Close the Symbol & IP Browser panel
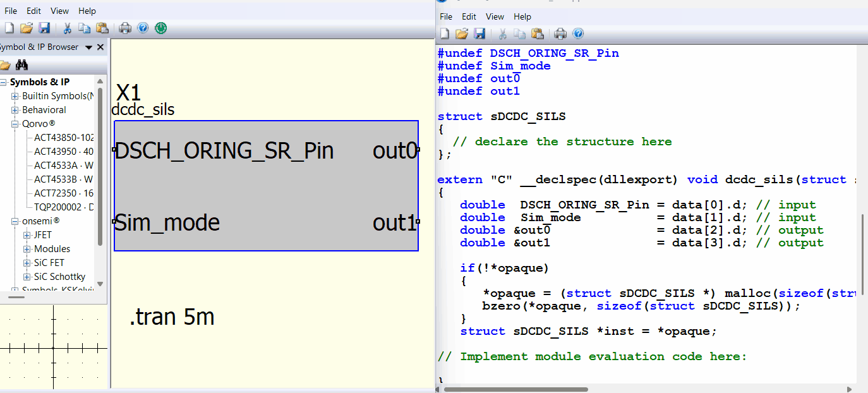Viewport: 868px width, 393px height. (x=100, y=47)
